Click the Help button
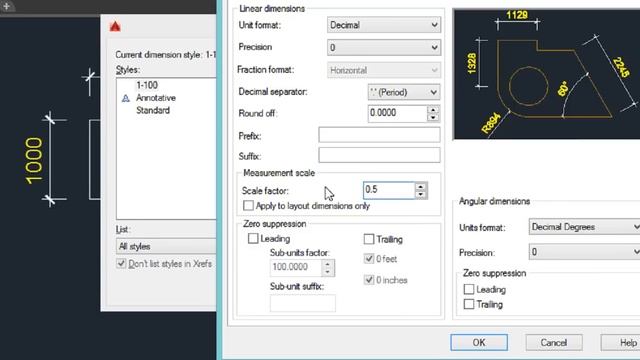 click(620, 342)
